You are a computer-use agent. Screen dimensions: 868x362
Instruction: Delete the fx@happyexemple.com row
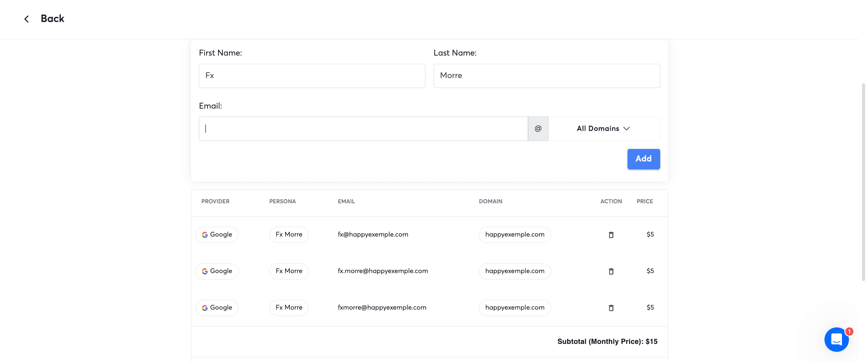point(611,235)
